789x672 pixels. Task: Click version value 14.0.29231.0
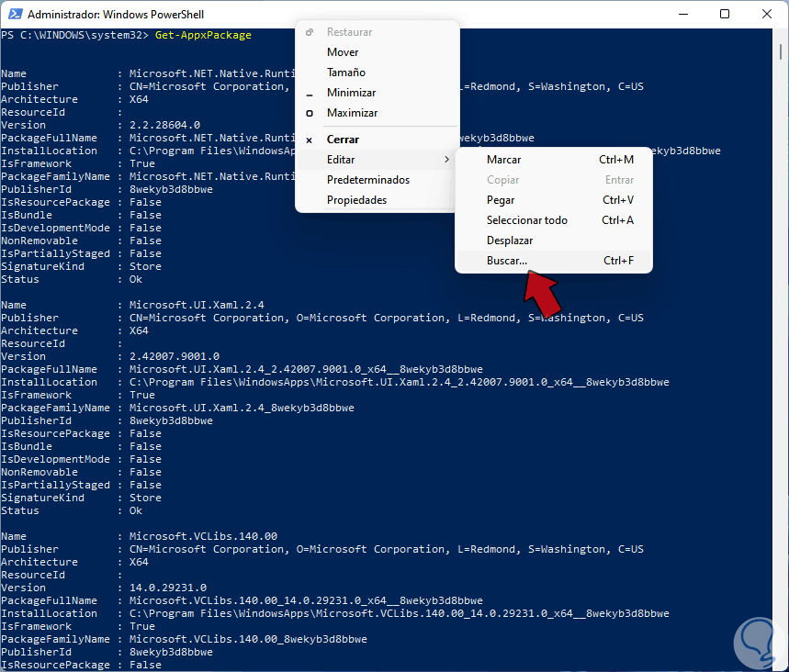tap(167, 588)
